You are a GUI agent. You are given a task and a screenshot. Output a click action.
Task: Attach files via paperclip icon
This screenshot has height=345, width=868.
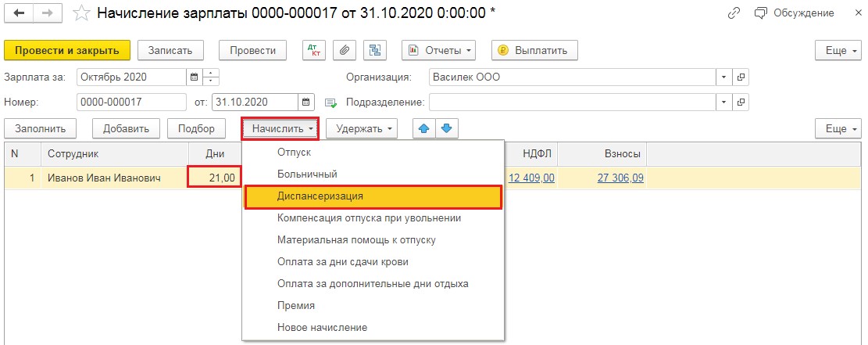coord(345,51)
